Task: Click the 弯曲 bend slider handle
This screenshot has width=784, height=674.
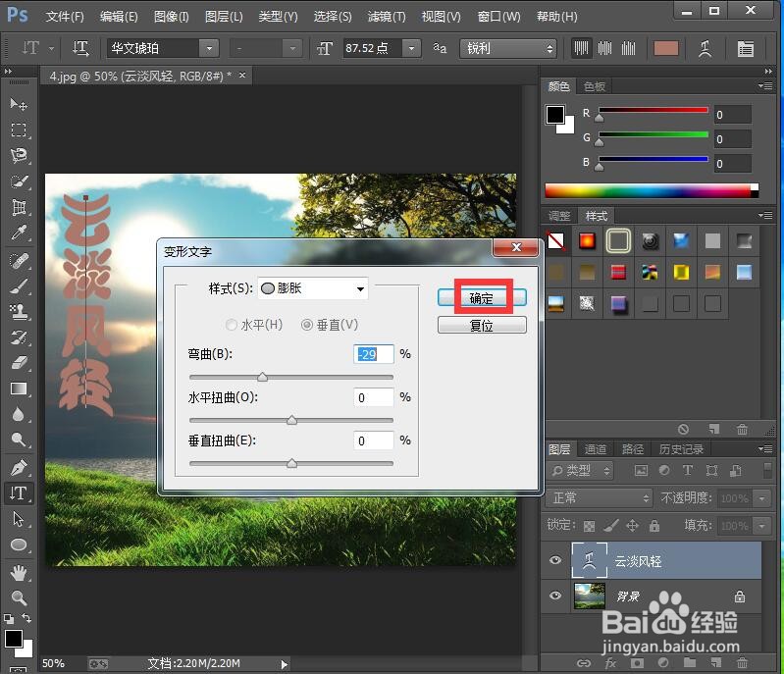Action: (263, 377)
